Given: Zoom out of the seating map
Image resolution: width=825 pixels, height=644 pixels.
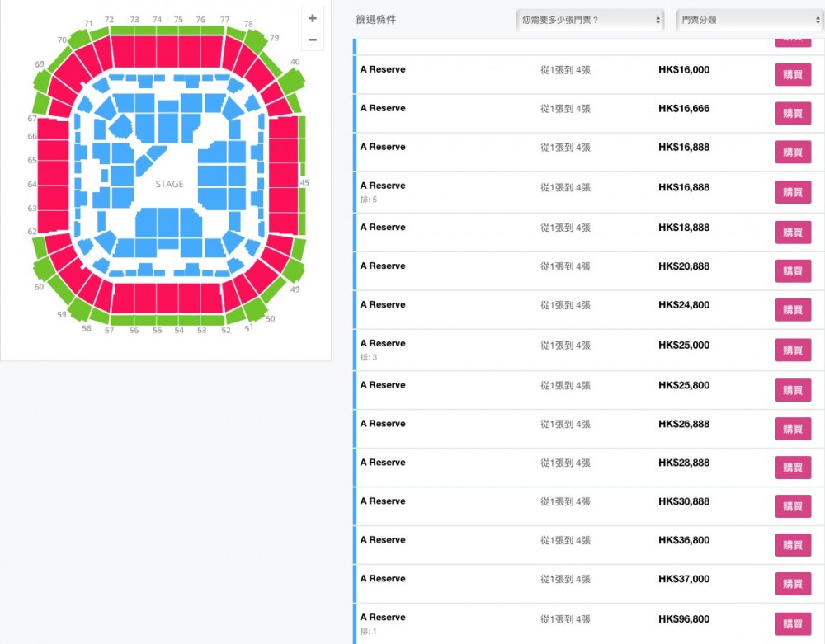Looking at the screenshot, I should coord(312,39).
